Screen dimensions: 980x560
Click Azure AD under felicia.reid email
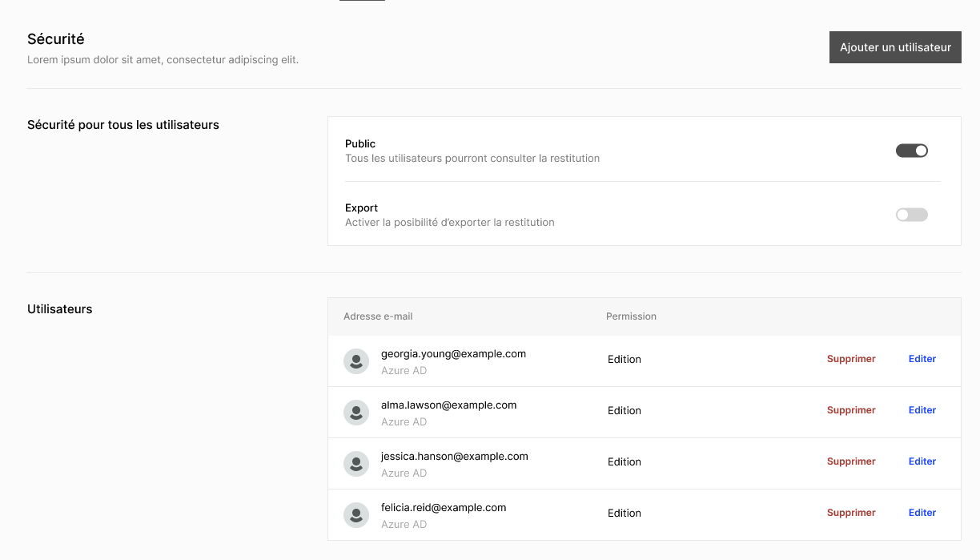pos(404,525)
